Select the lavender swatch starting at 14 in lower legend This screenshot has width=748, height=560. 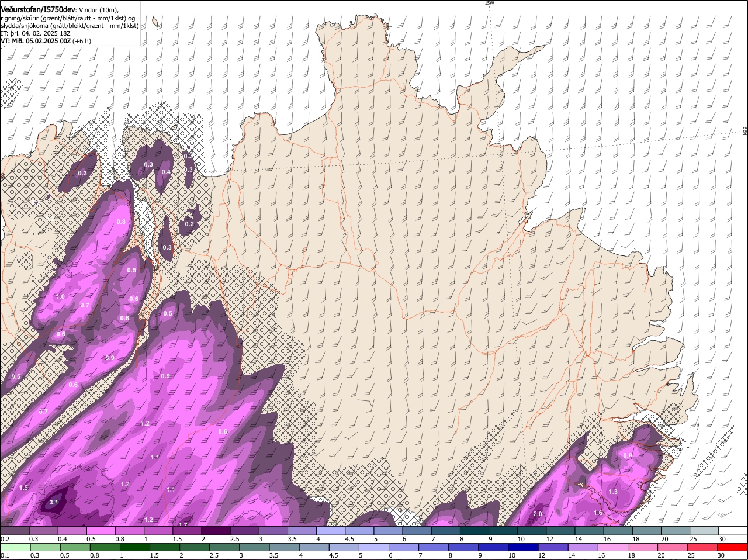click(584, 547)
